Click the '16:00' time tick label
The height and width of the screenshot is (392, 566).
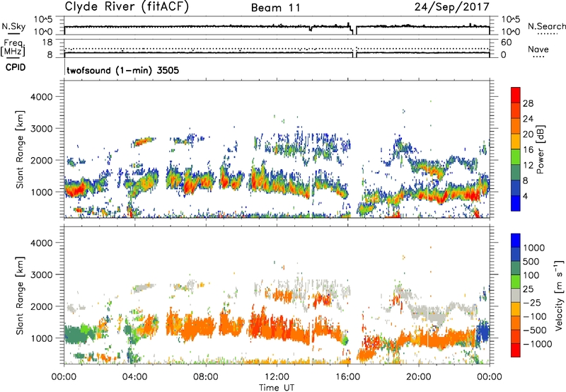tap(347, 377)
